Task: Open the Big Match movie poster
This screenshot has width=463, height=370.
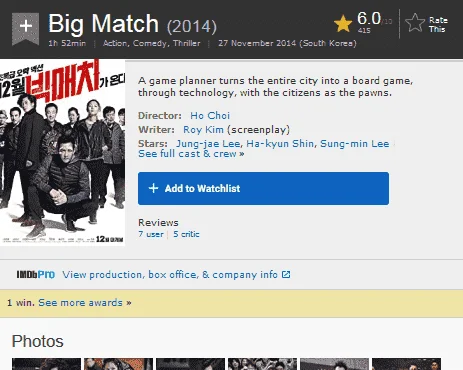Action: tap(62, 153)
